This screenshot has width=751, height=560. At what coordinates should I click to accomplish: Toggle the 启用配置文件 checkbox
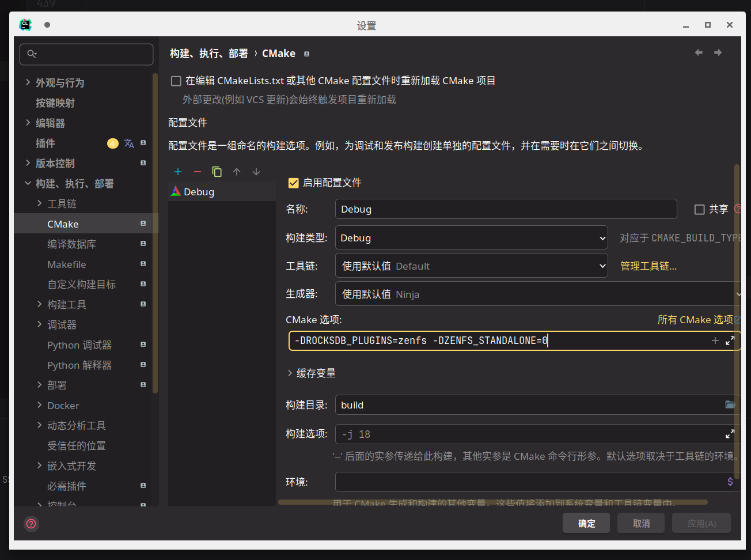point(293,183)
